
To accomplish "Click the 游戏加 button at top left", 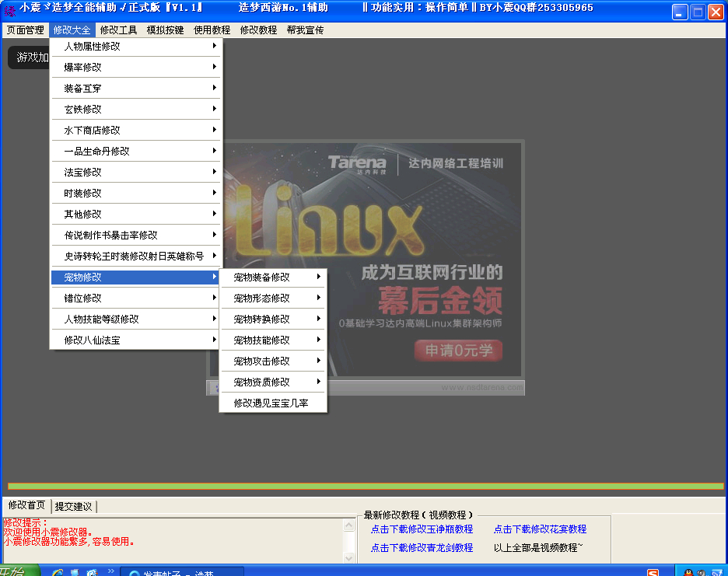I will pos(29,58).
